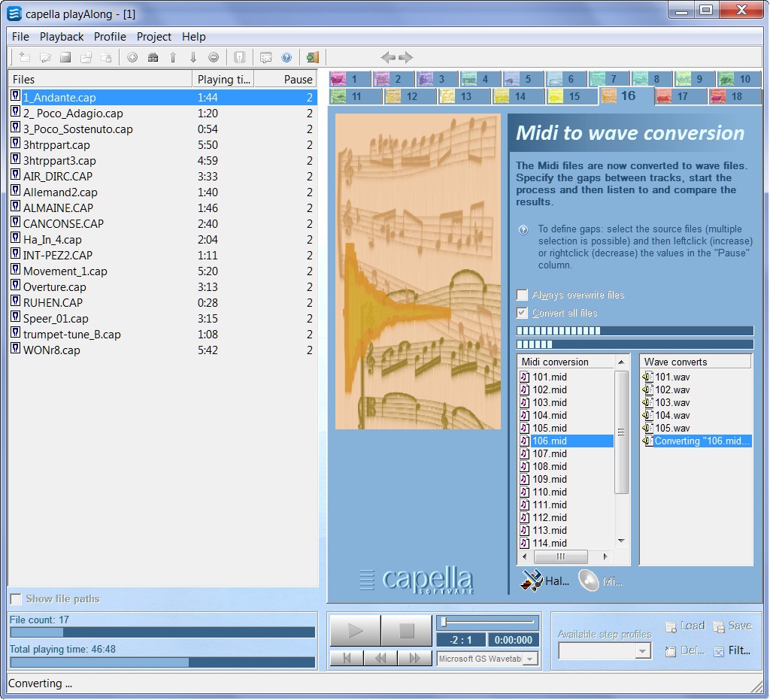Click the rewind button
This screenshot has width=770, height=700.
click(x=380, y=658)
